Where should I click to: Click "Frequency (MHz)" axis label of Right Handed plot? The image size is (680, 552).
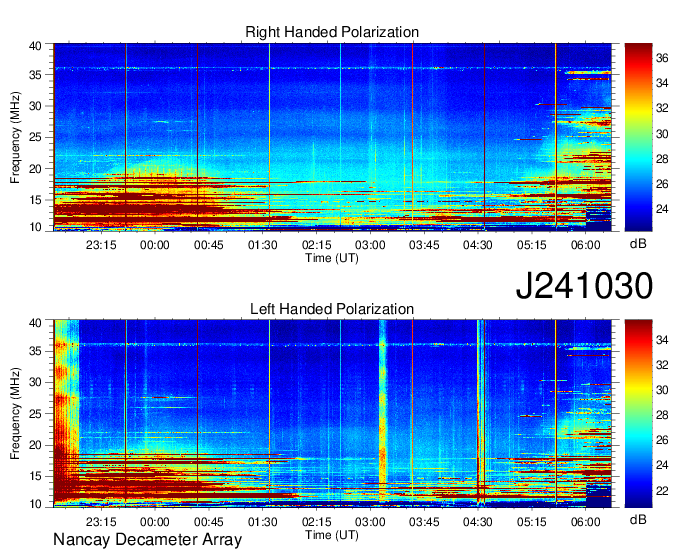[15, 137]
